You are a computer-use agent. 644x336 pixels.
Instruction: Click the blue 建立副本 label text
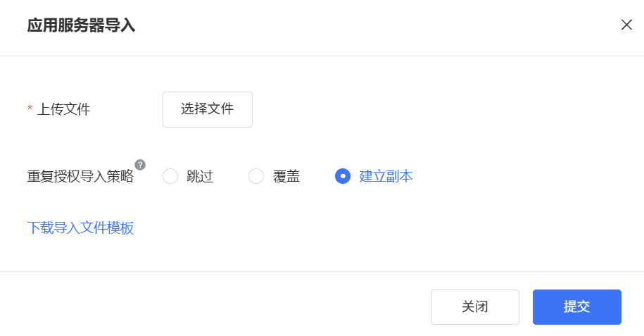pos(386,176)
